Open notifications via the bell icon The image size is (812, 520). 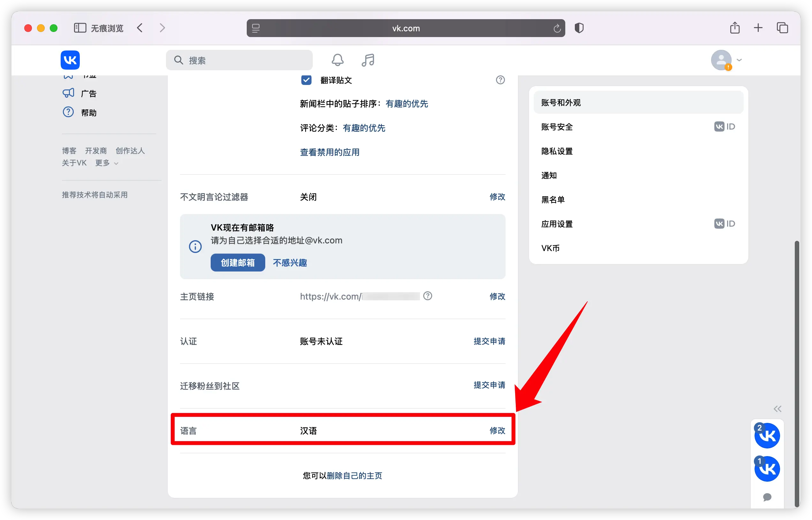(x=337, y=60)
